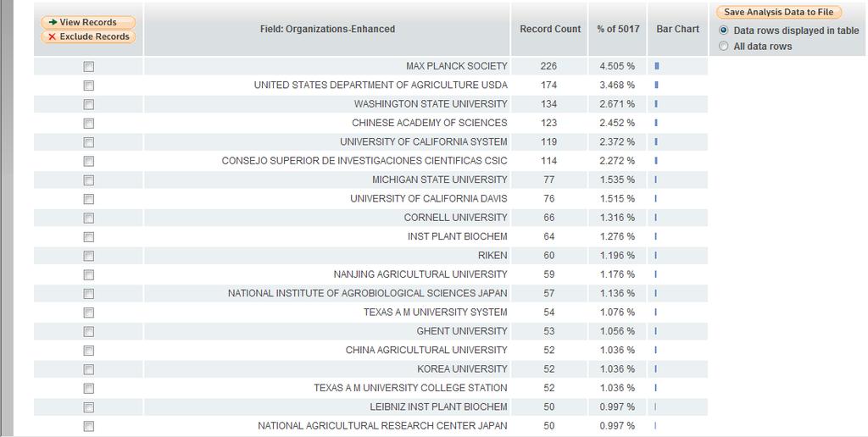This screenshot has width=868, height=437.
Task: Click the Exclude Records button
Action: tap(88, 36)
